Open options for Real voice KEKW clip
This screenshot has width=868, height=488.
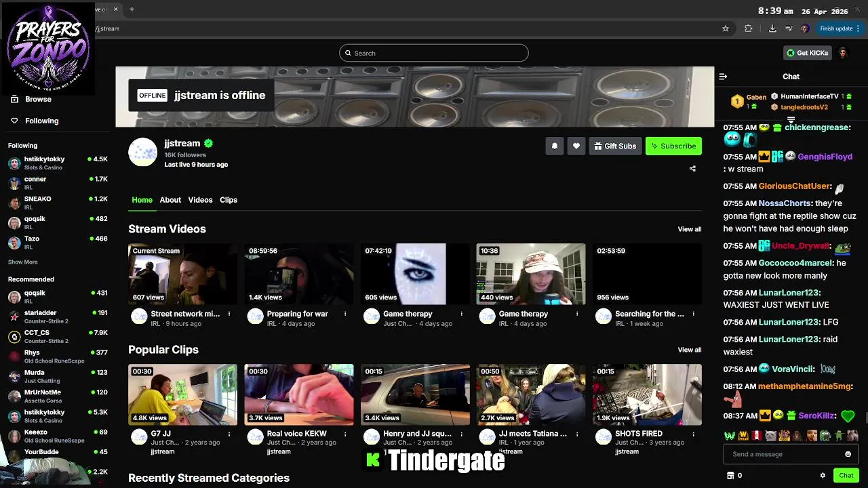click(x=345, y=434)
